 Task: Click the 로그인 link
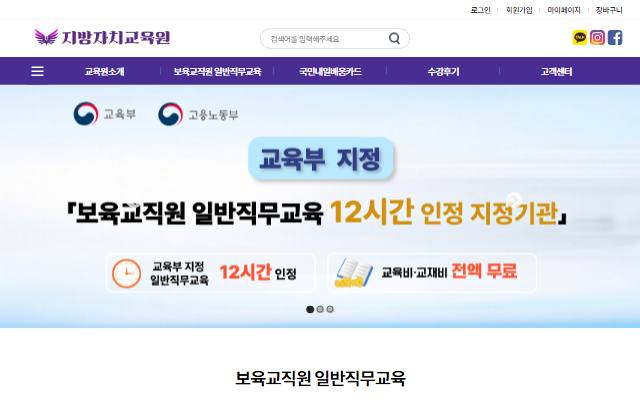pyautogui.click(x=480, y=10)
